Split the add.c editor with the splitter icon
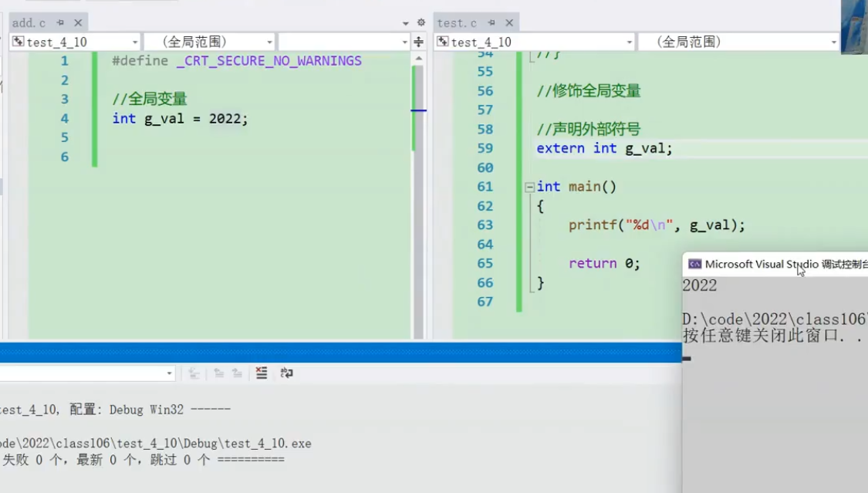 [x=418, y=42]
